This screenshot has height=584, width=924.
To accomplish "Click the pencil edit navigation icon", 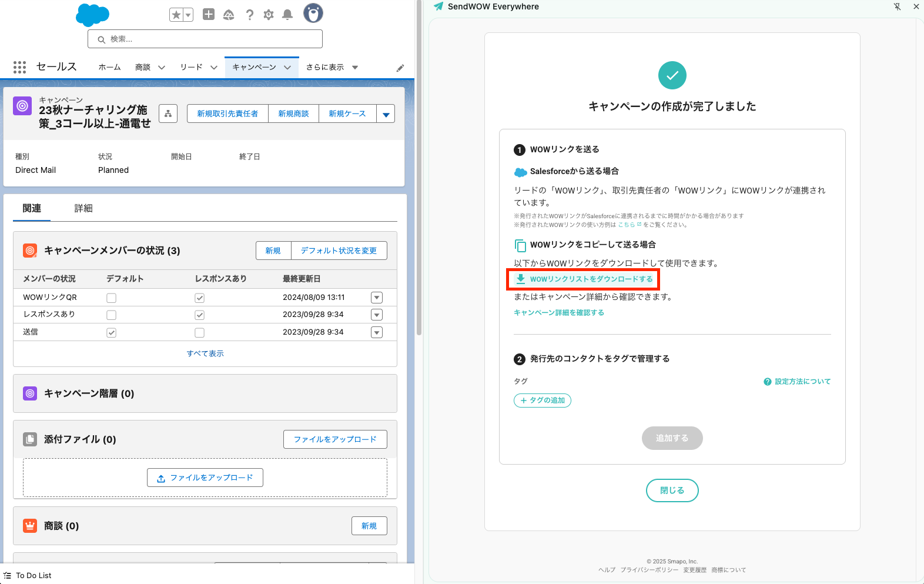I will tap(400, 68).
